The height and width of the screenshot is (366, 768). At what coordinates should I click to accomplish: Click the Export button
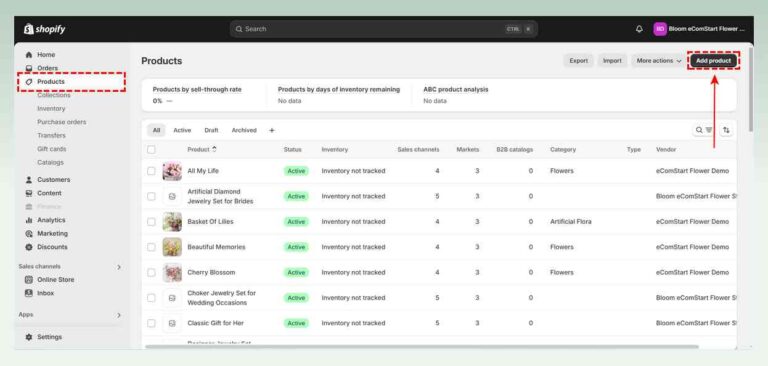click(578, 61)
